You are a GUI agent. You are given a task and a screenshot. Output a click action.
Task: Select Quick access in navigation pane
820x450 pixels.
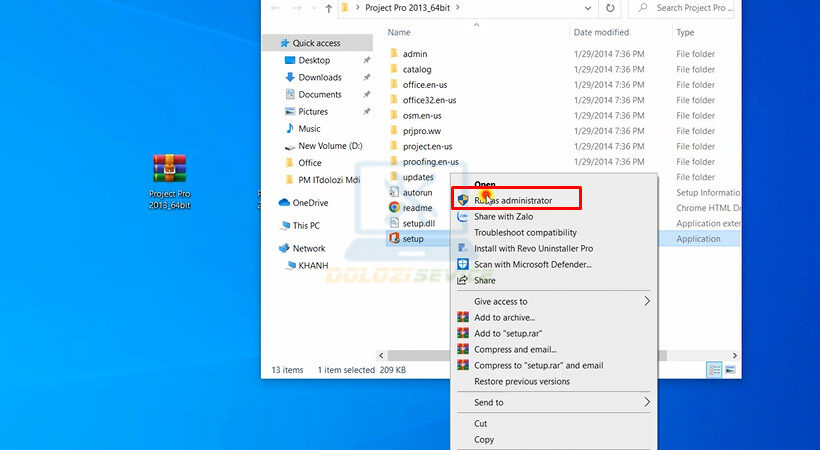pyautogui.click(x=316, y=43)
